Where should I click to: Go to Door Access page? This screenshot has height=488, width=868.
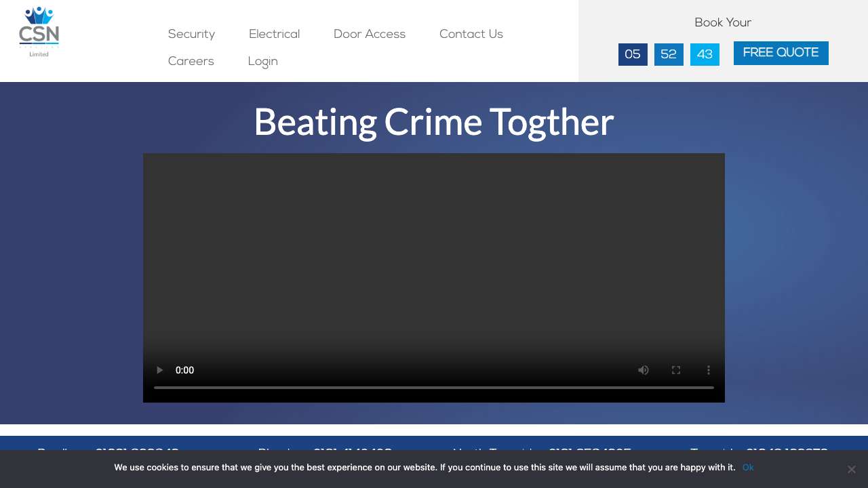click(370, 35)
